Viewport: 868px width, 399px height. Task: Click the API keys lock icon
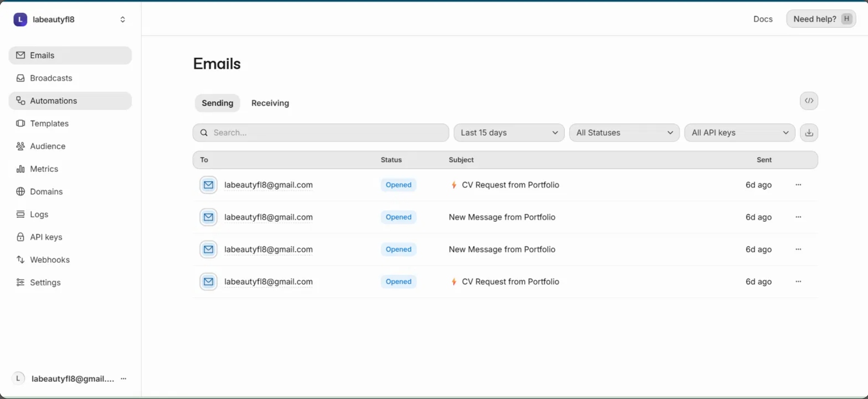click(x=21, y=237)
